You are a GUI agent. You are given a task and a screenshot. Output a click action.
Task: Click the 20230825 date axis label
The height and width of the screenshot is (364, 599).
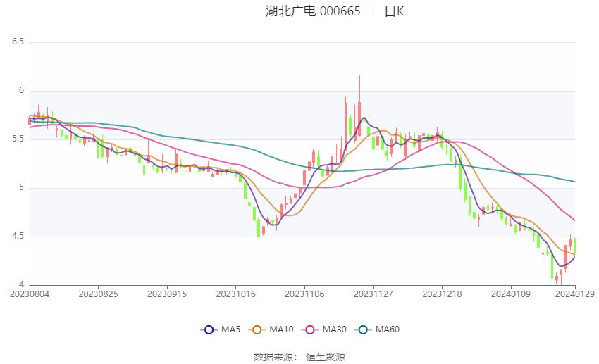(x=98, y=294)
